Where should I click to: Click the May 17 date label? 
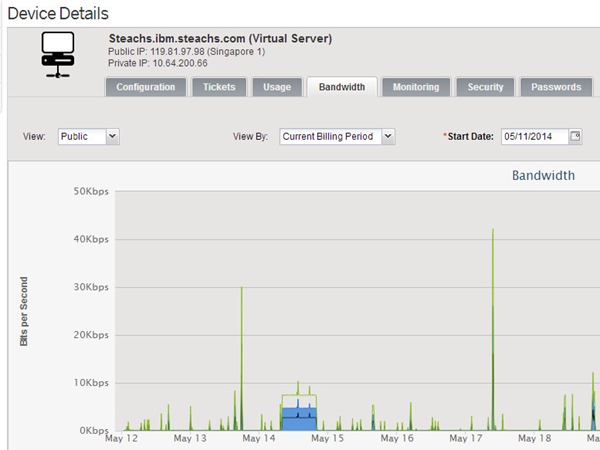coord(466,439)
